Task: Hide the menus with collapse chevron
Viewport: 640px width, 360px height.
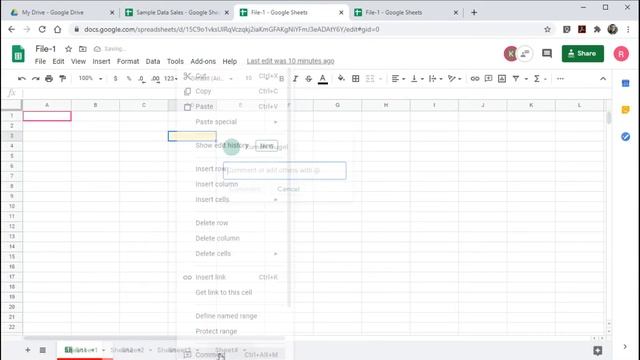Action: point(603,78)
